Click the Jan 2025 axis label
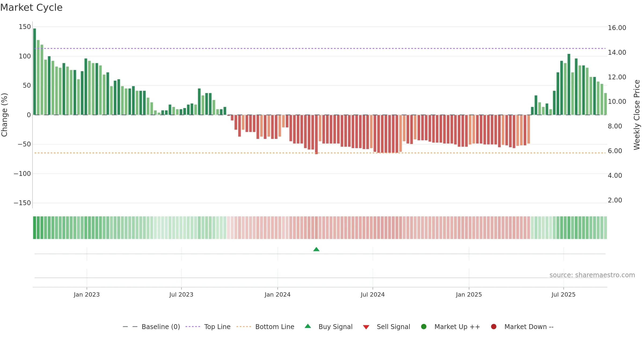 [469, 295]
